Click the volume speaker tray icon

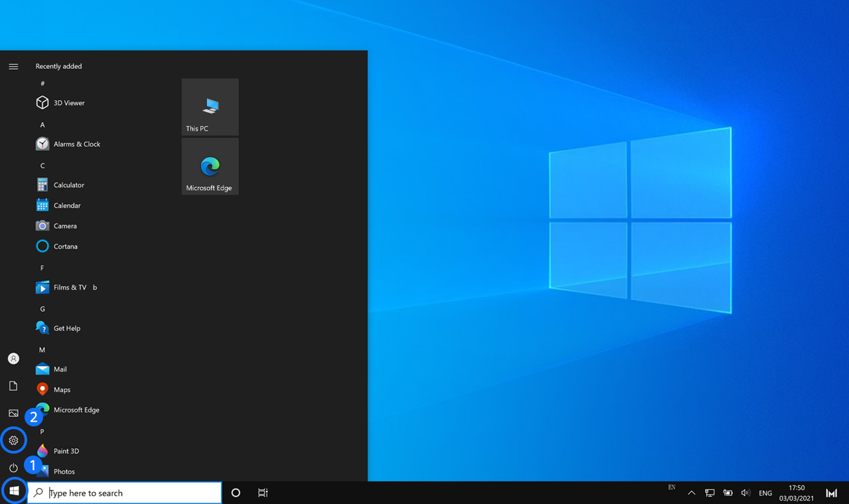(746, 493)
